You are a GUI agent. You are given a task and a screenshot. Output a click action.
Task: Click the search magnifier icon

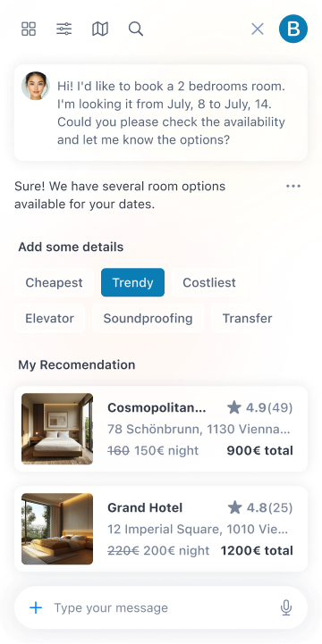136,29
